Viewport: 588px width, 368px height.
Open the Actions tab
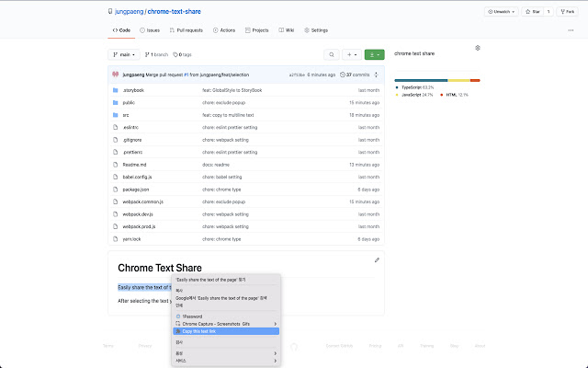224,30
